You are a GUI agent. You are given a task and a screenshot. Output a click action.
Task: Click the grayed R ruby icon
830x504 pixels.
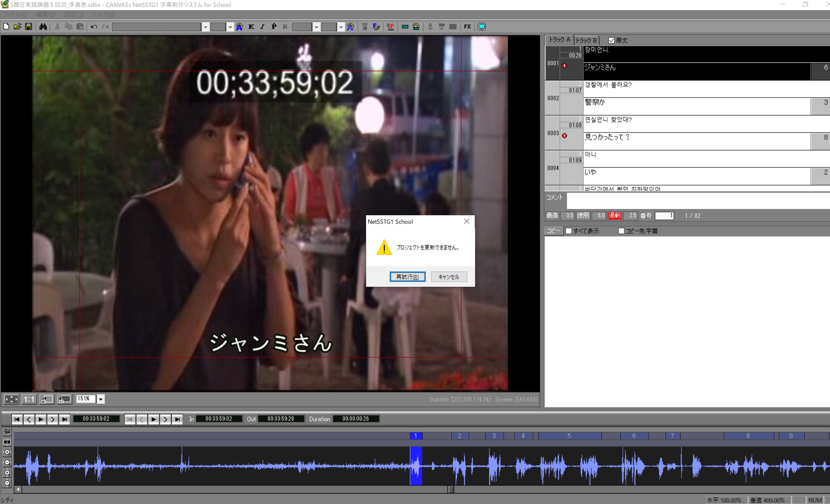click(285, 27)
